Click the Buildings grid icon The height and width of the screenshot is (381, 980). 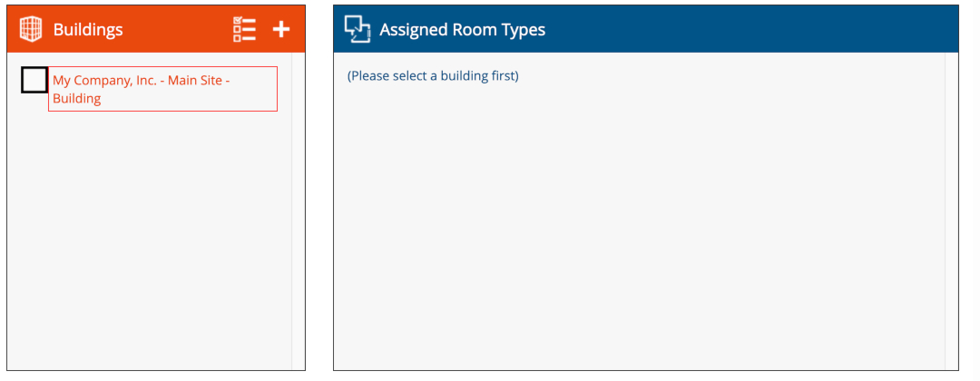(x=31, y=29)
